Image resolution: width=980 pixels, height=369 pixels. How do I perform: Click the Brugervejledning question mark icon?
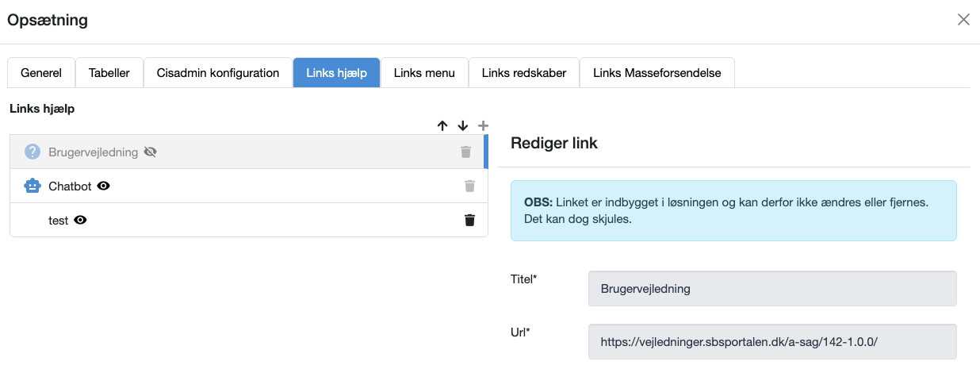click(33, 152)
